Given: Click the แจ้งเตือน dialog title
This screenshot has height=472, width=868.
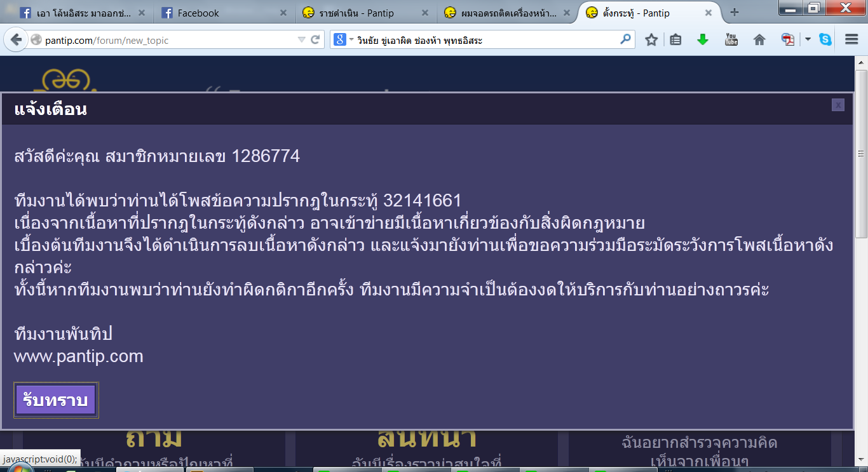Looking at the screenshot, I should coord(50,109).
